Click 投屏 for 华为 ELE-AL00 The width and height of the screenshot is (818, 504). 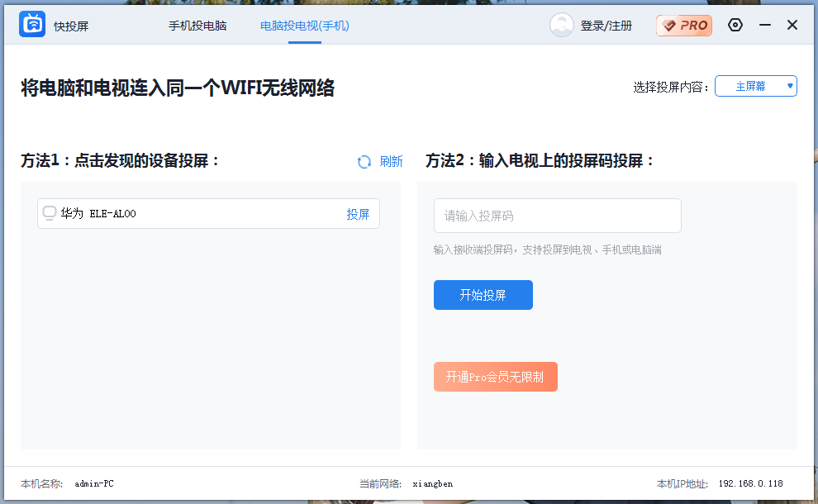point(358,214)
